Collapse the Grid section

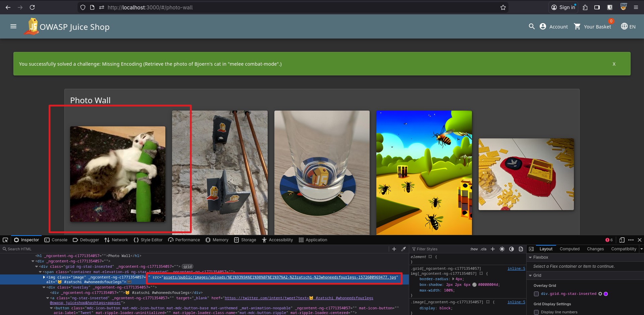pyautogui.click(x=530, y=275)
